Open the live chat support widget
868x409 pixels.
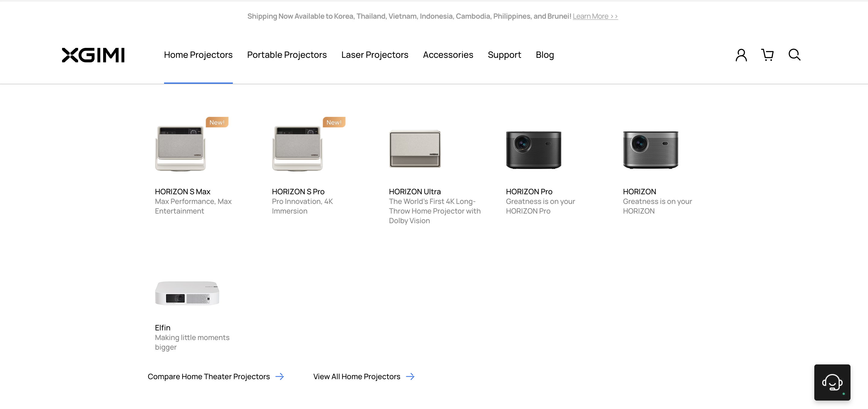click(832, 382)
